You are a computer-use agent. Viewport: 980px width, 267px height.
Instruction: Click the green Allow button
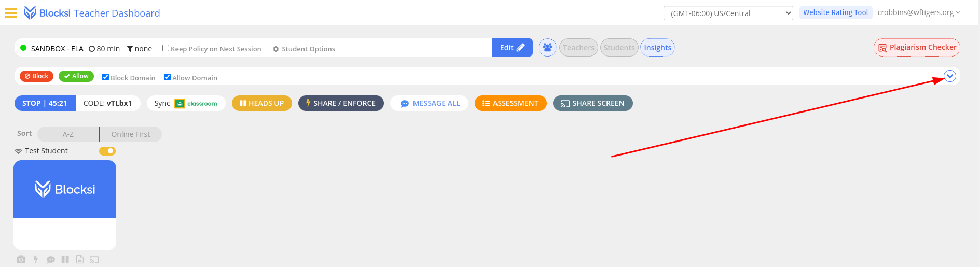pos(76,76)
